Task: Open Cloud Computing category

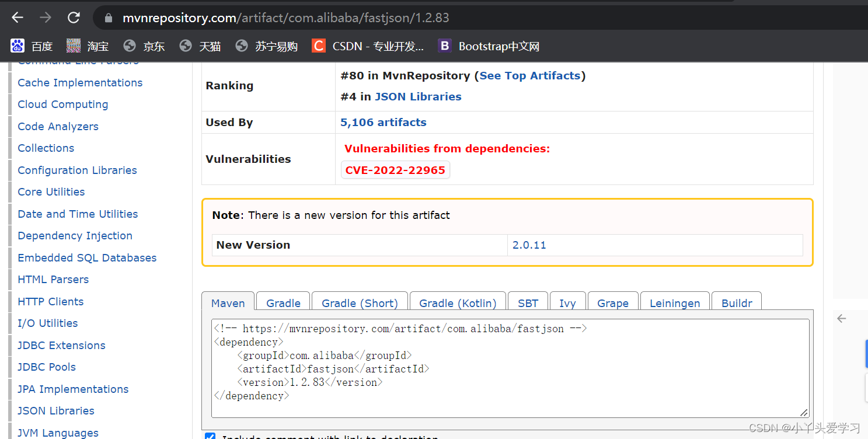Action: [x=63, y=104]
